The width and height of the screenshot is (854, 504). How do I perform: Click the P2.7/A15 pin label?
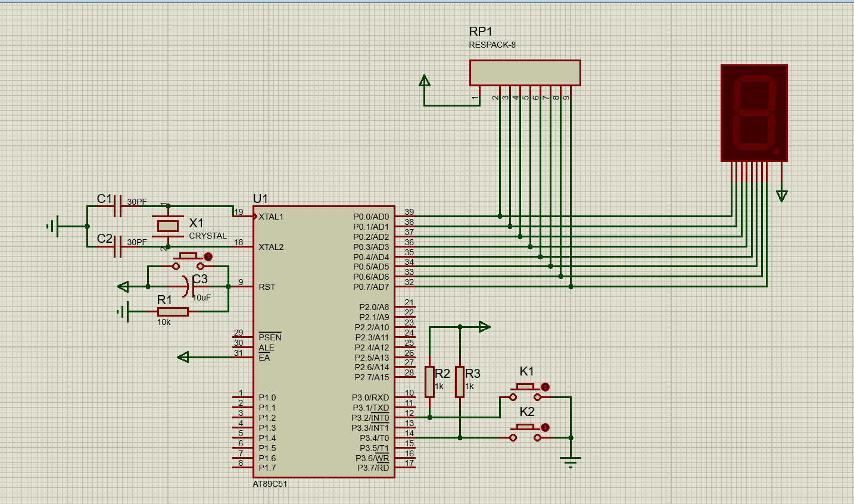click(372, 377)
